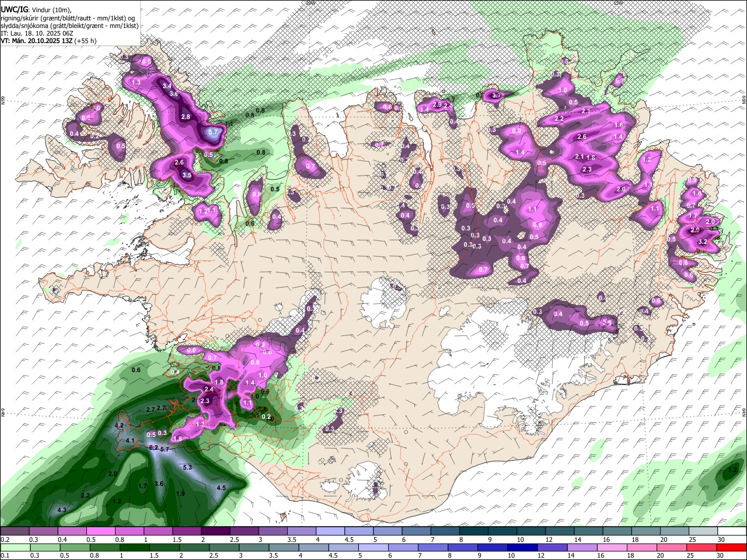Choose the white snow legend swatch labeled 30
This screenshot has width=747, height=560.
pos(732,531)
